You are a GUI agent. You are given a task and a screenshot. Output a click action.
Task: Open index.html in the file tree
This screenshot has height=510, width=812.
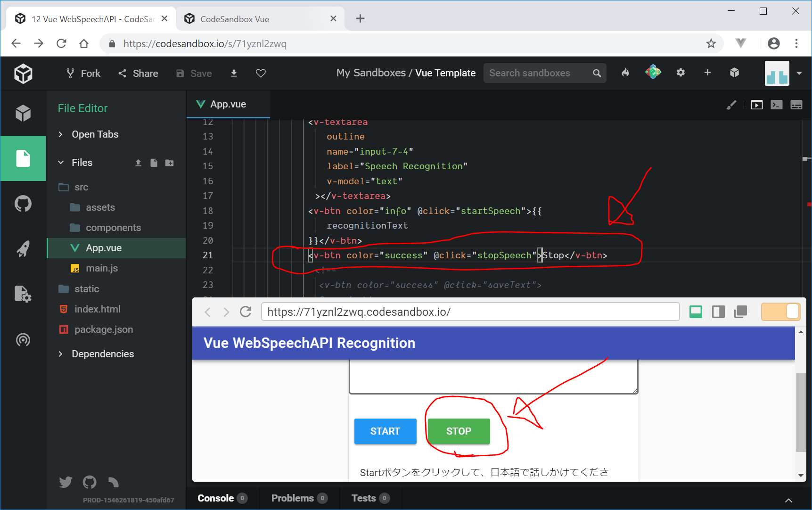(x=116, y=309)
